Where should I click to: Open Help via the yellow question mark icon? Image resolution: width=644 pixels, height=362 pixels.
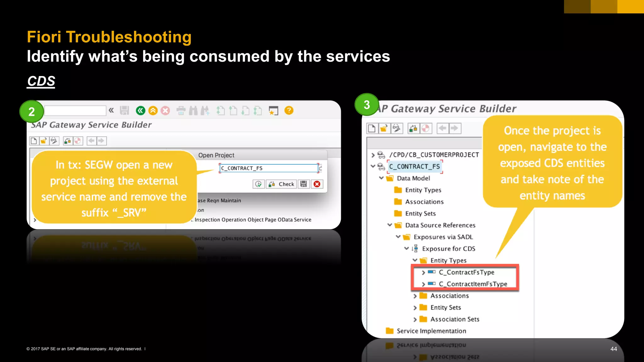[x=289, y=110]
